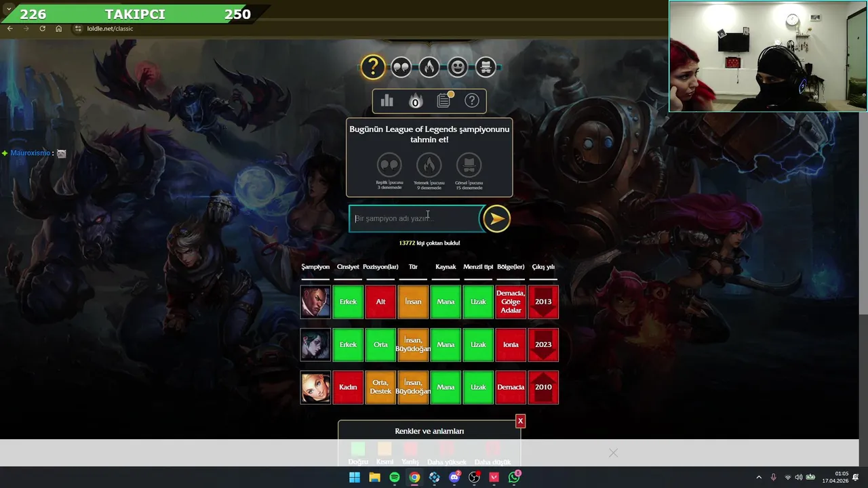This screenshot has width=868, height=488.
Task: Open the volume control in system tray
Action: pyautogui.click(x=798, y=477)
